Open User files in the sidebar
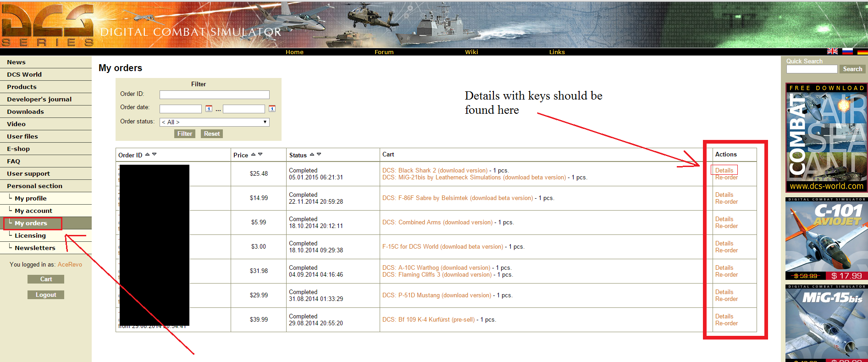 [46, 136]
